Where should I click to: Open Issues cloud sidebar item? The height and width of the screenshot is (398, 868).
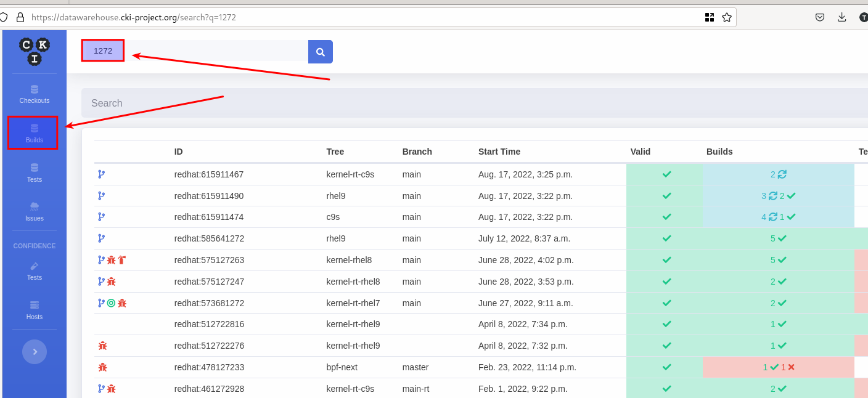tap(35, 211)
